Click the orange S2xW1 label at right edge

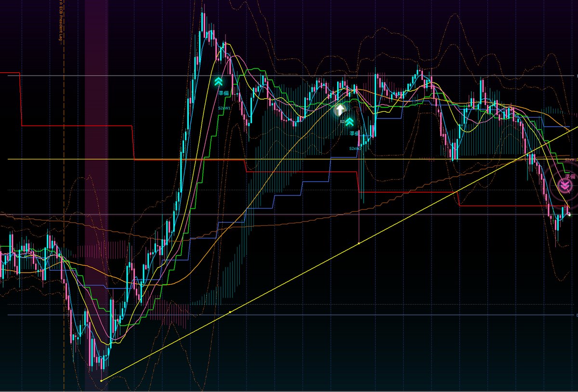(571, 159)
